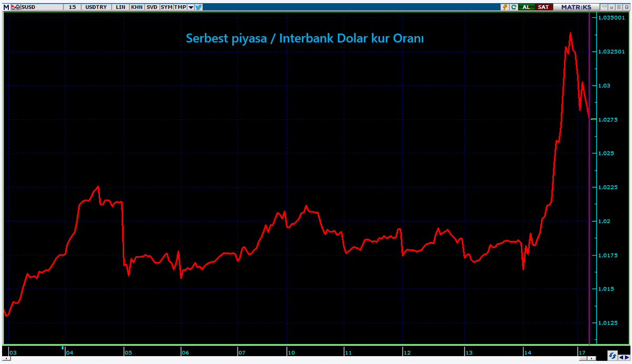The image size is (632, 364).
Task: Share chart via the Twitter icon
Action: pos(199,7)
